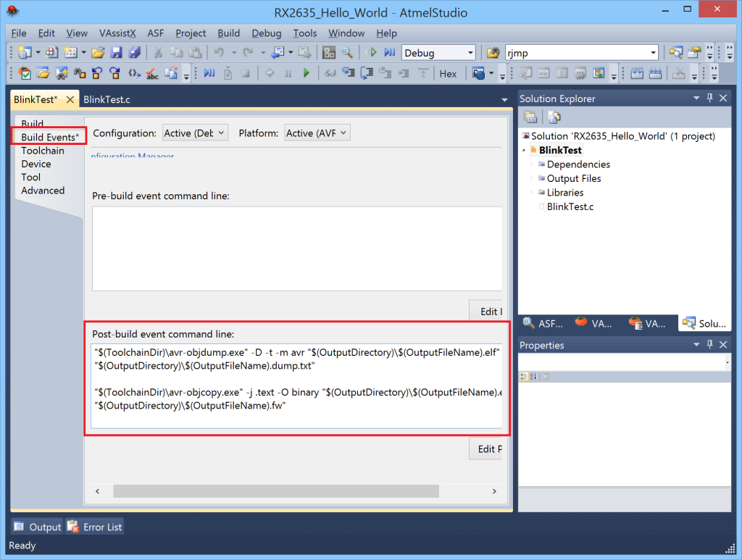The height and width of the screenshot is (560, 742).
Task: Click in the Pre-build event command line box
Action: [x=296, y=248]
